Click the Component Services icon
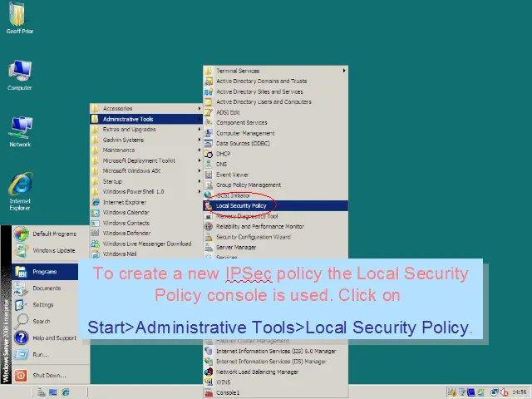This screenshot has height=399, width=532. [x=209, y=122]
